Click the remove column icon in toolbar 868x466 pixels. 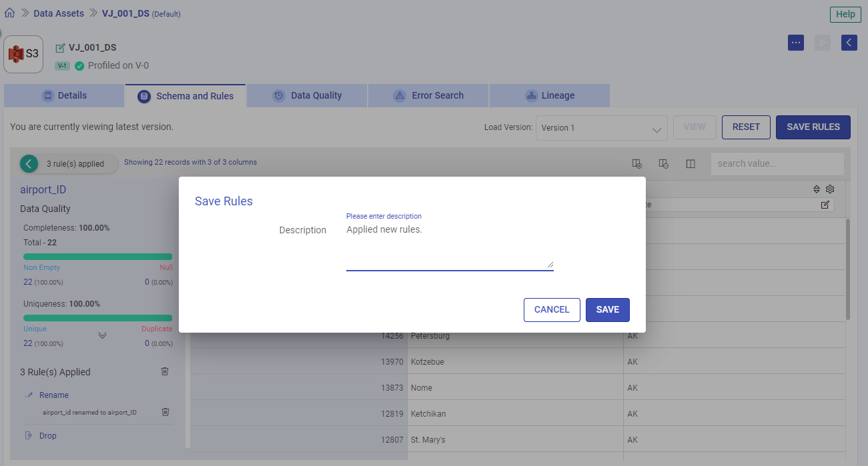click(x=663, y=164)
